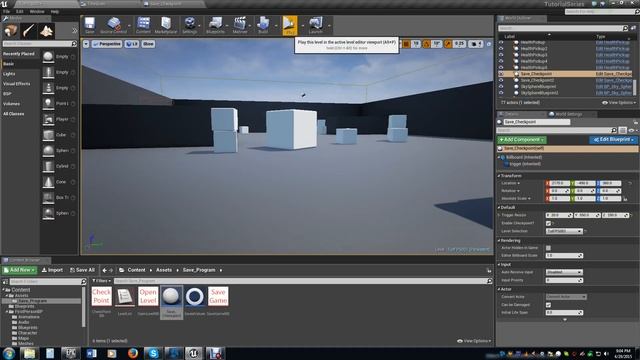640x360 pixels.
Task: Select the Landscape mode icon
Action: pos(46,31)
